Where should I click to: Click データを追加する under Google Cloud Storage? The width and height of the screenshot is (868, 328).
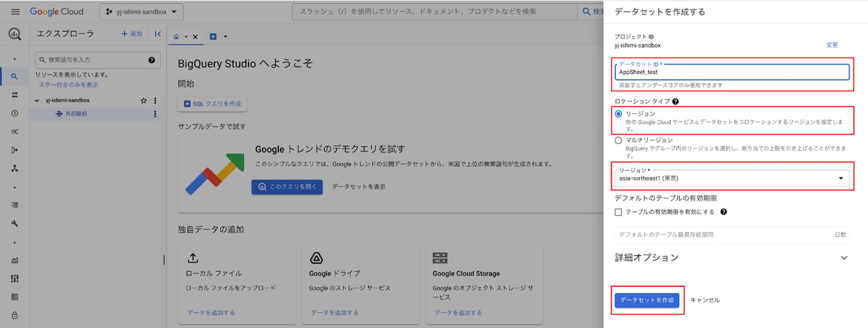[458, 313]
